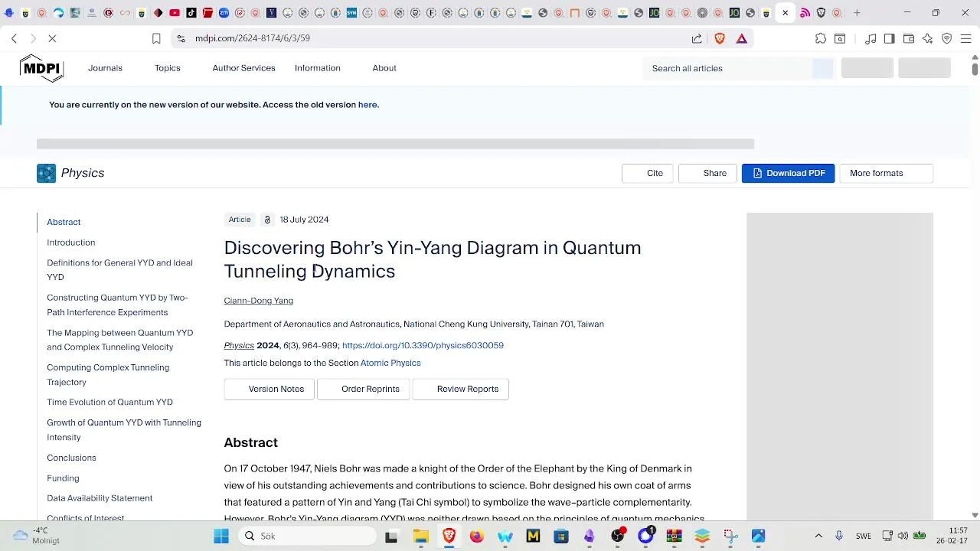This screenshot has width=980, height=551.
Task: Open a new browser tab
Action: pos(857,13)
